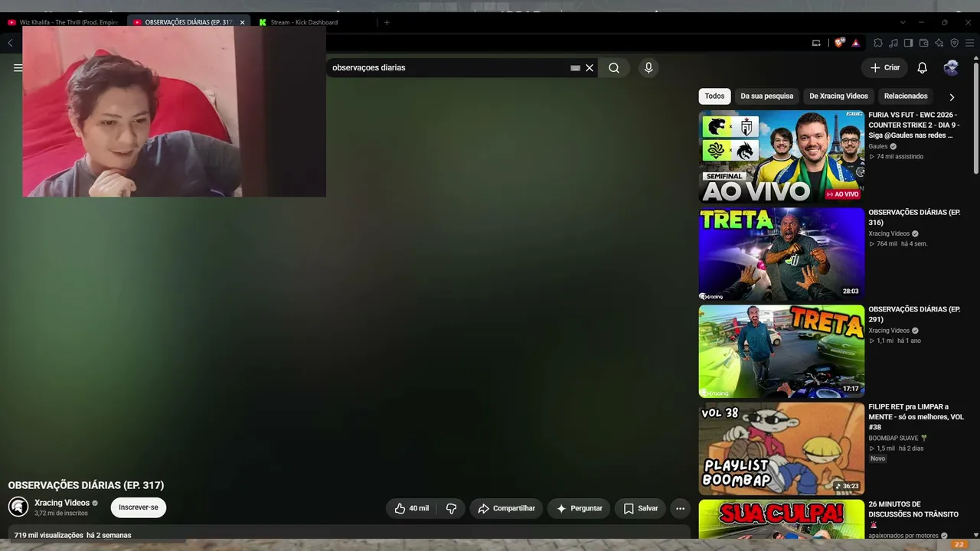This screenshot has height=551, width=980.
Task: Save the video with the Salvar button
Action: point(640,508)
